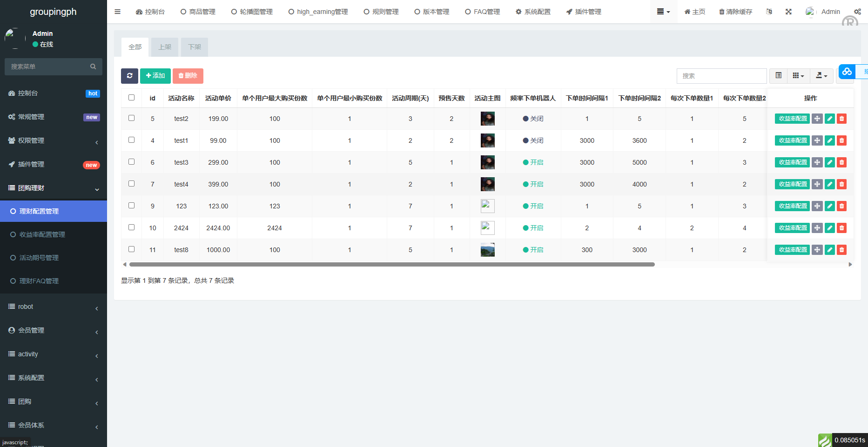868x447 pixels.
Task: Open the columns visibility dropdown
Action: [x=799, y=75]
